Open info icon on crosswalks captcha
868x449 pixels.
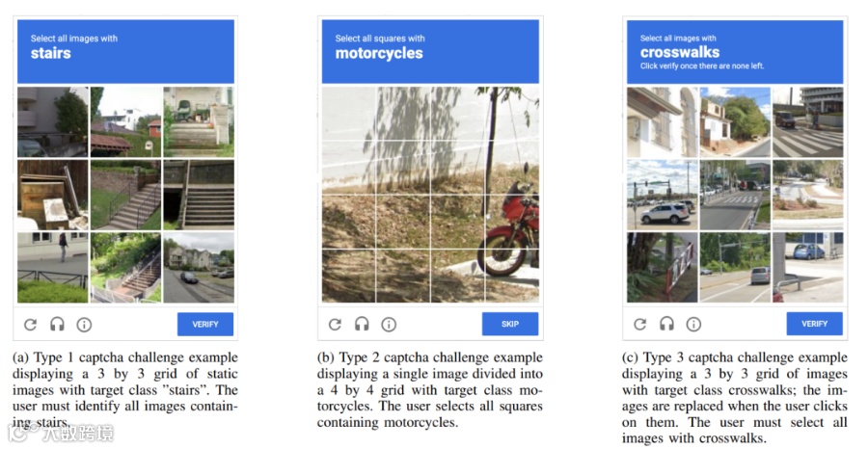(693, 325)
